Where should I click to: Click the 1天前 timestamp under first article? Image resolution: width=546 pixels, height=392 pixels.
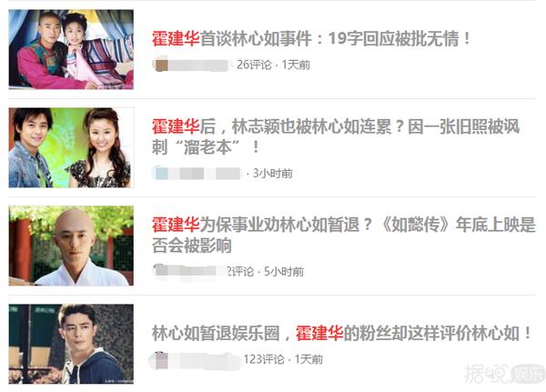click(x=296, y=65)
